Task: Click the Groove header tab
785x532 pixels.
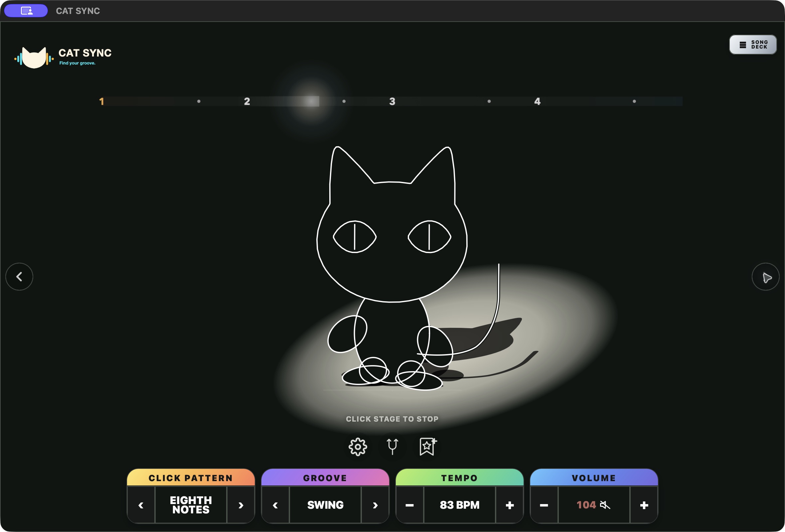Action: click(x=325, y=478)
